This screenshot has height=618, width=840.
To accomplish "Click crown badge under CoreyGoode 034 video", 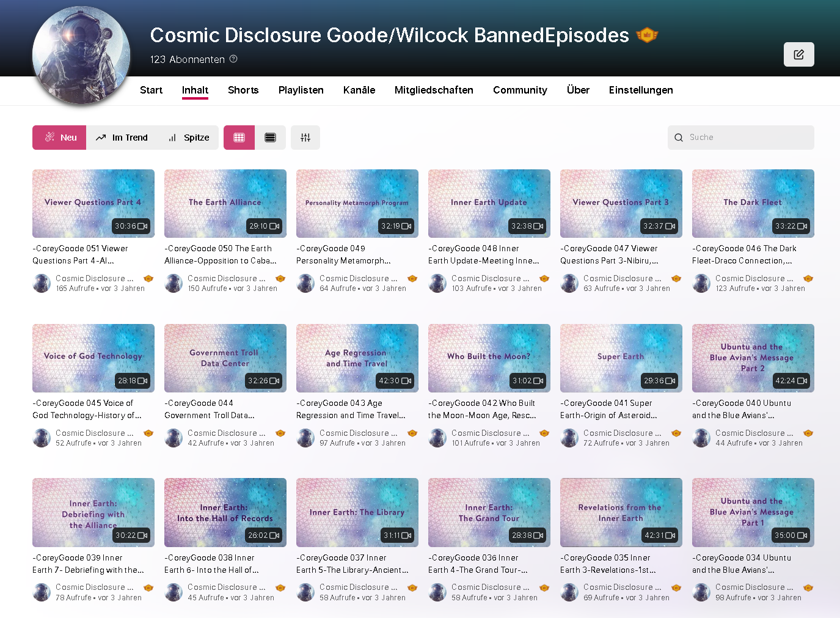I will (x=808, y=587).
